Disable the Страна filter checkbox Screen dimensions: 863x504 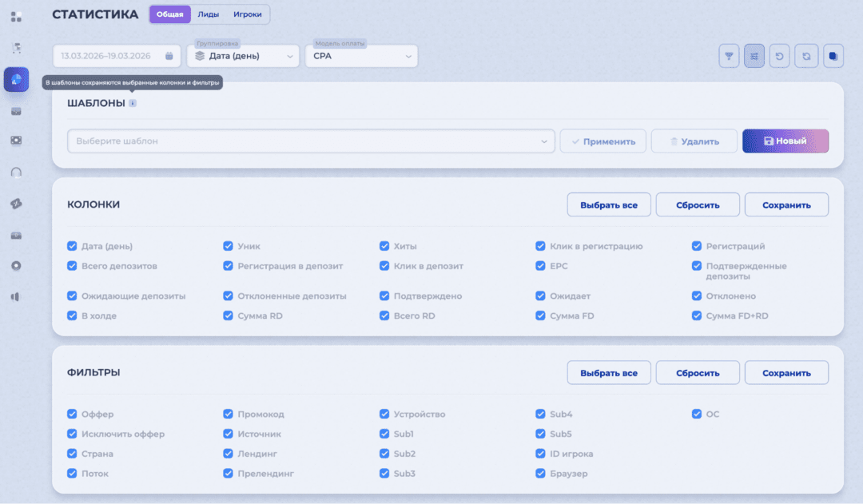(73, 454)
